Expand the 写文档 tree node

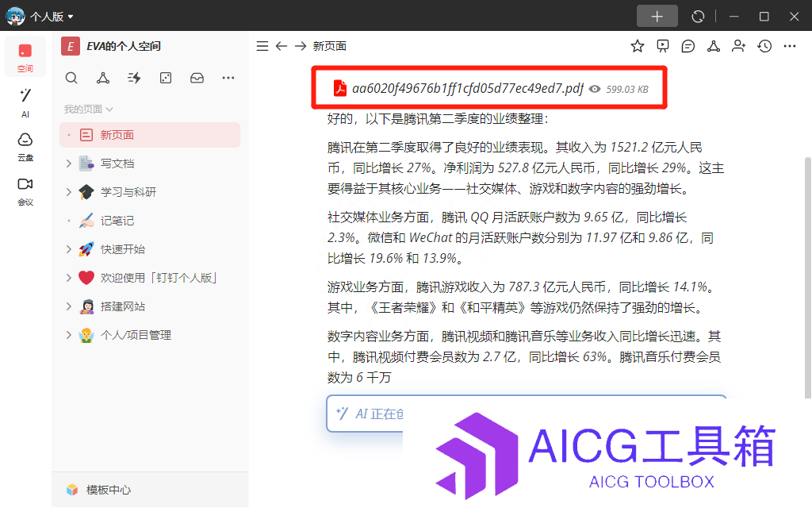pyautogui.click(x=69, y=164)
